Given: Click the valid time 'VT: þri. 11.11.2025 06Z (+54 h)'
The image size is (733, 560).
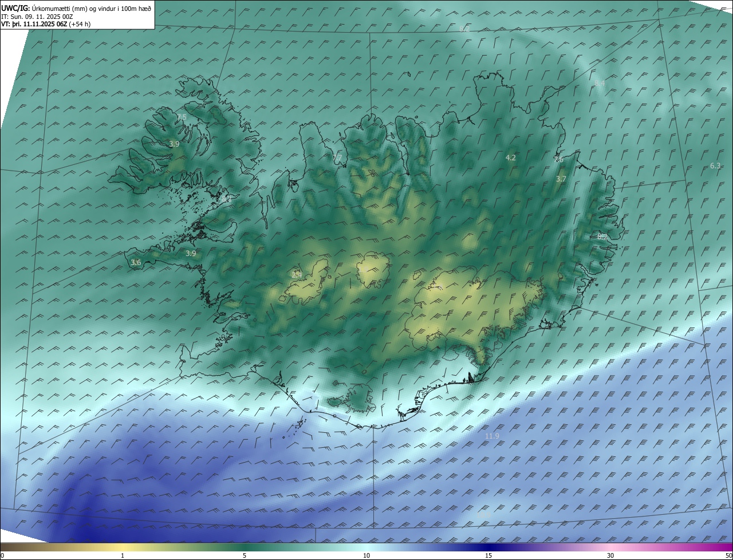Looking at the screenshot, I should 45,24.
